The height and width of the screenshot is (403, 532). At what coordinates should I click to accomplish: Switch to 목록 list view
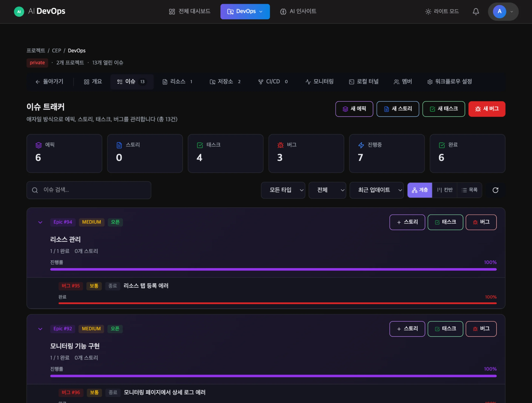tap(469, 190)
